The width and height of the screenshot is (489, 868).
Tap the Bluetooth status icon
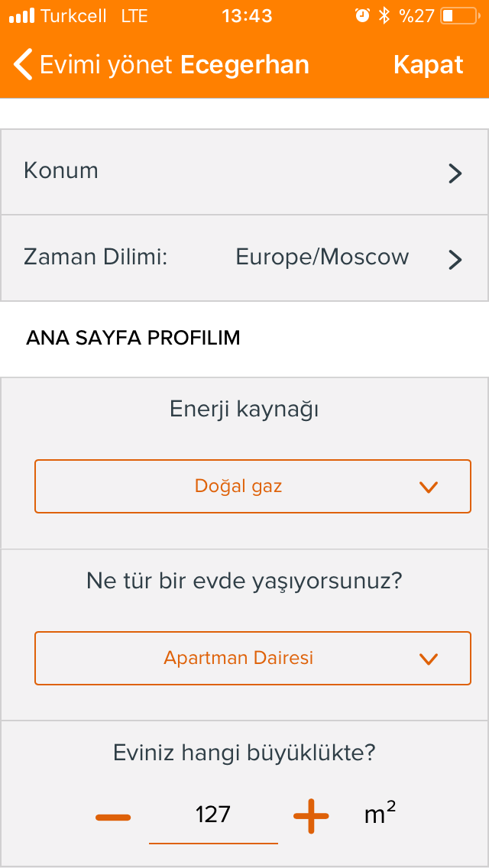384,15
